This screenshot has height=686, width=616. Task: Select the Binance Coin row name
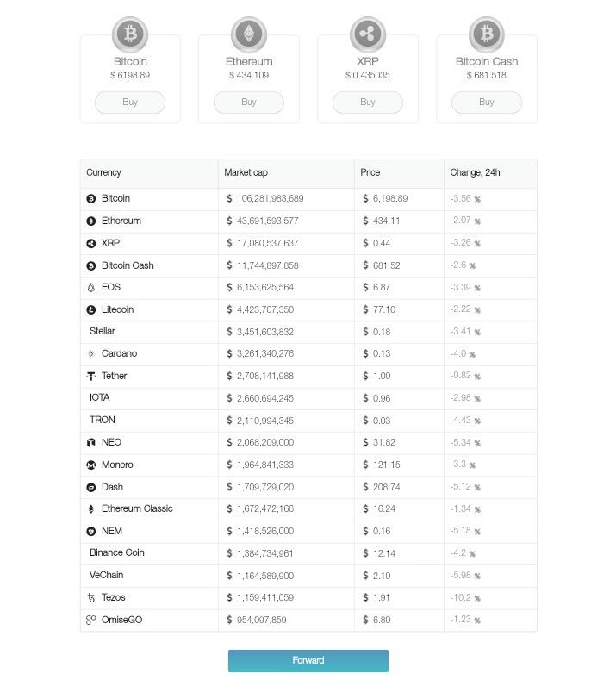click(x=117, y=553)
